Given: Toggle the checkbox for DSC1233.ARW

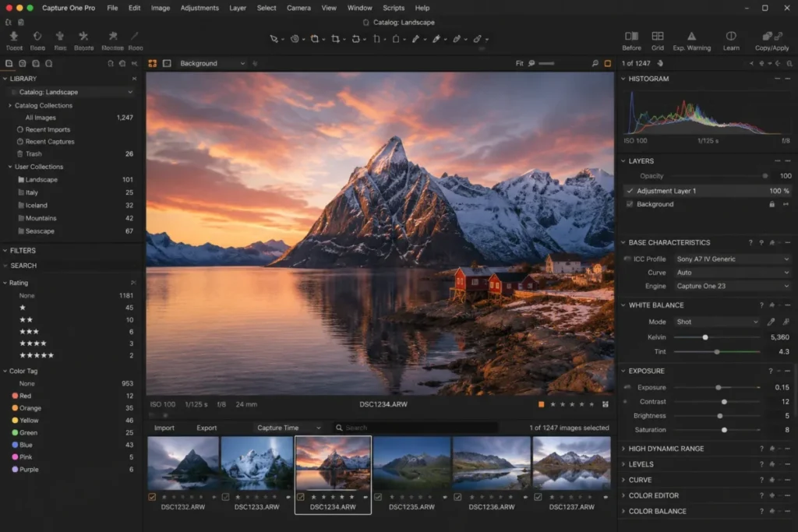Looking at the screenshot, I should click(225, 497).
